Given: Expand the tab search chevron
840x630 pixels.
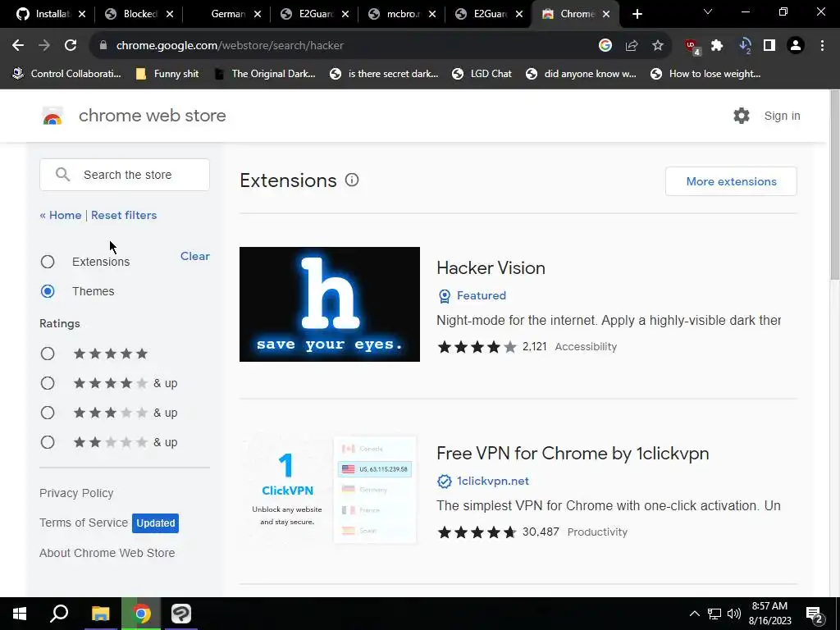Looking at the screenshot, I should point(708,11).
